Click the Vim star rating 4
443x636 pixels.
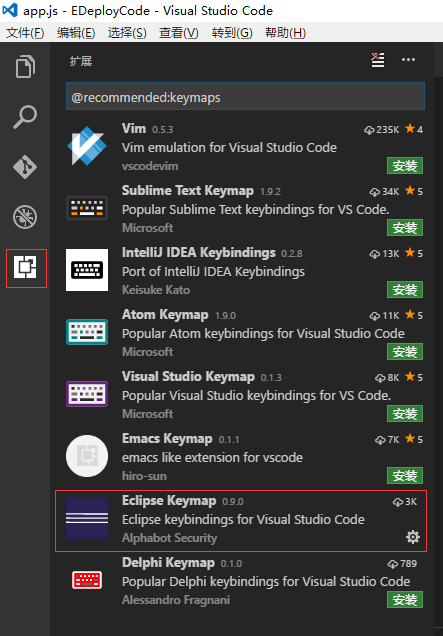click(414, 129)
